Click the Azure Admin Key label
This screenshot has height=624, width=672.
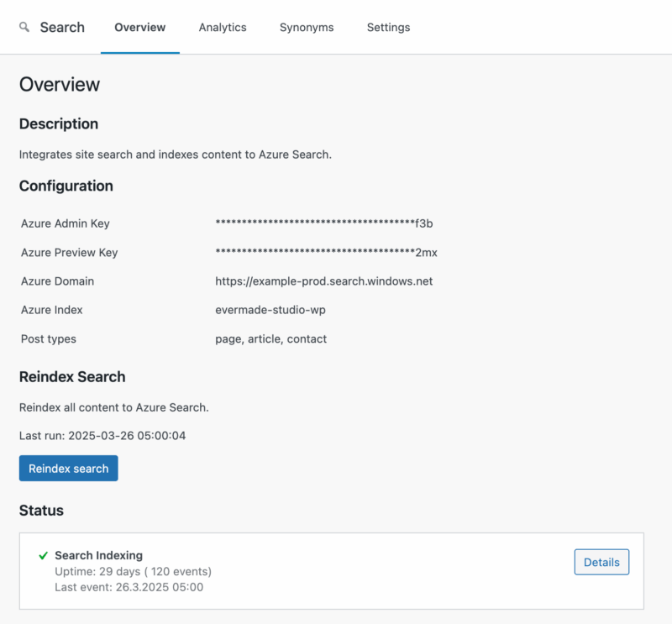(x=66, y=223)
